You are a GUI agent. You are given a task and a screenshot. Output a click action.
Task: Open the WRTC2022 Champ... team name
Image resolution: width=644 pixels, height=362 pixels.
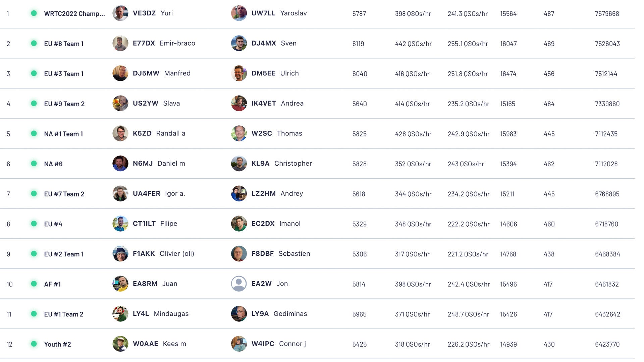pos(74,14)
